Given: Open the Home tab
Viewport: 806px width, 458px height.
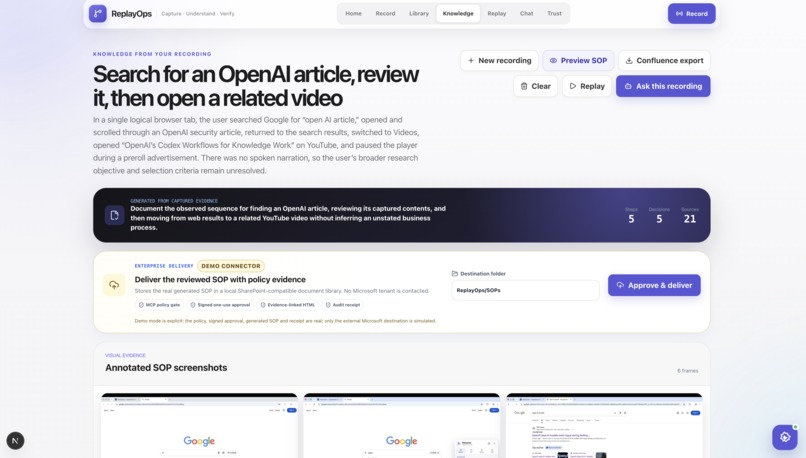Looking at the screenshot, I should (353, 14).
